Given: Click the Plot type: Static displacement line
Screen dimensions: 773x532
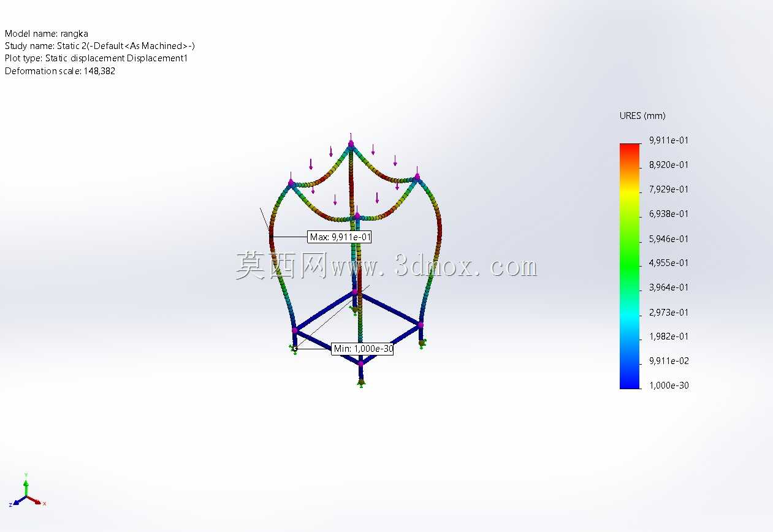Looking at the screenshot, I should coord(96,58).
